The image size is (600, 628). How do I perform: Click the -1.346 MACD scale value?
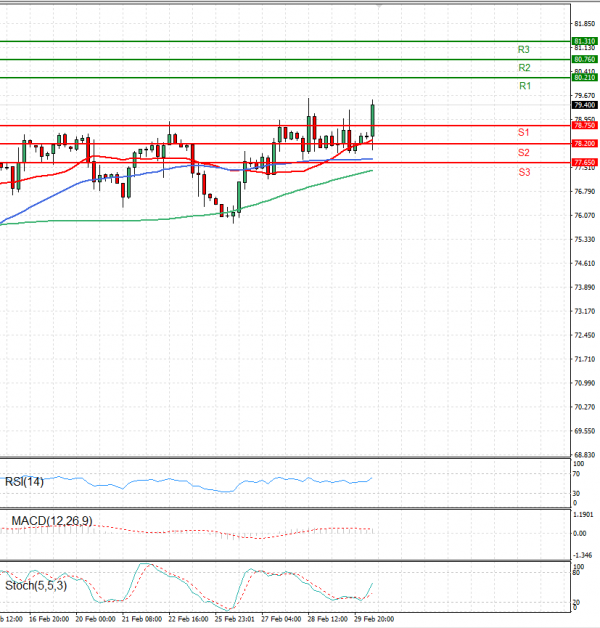click(583, 556)
